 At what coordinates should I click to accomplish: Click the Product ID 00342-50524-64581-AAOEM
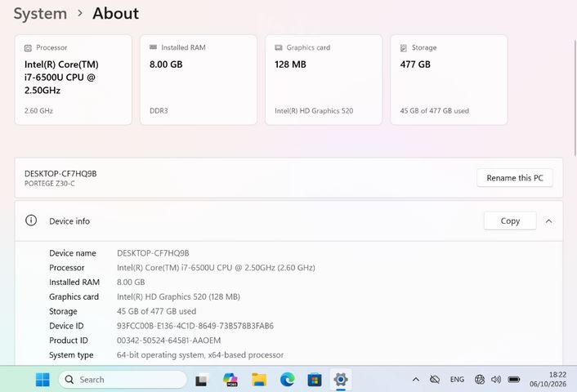point(168,341)
